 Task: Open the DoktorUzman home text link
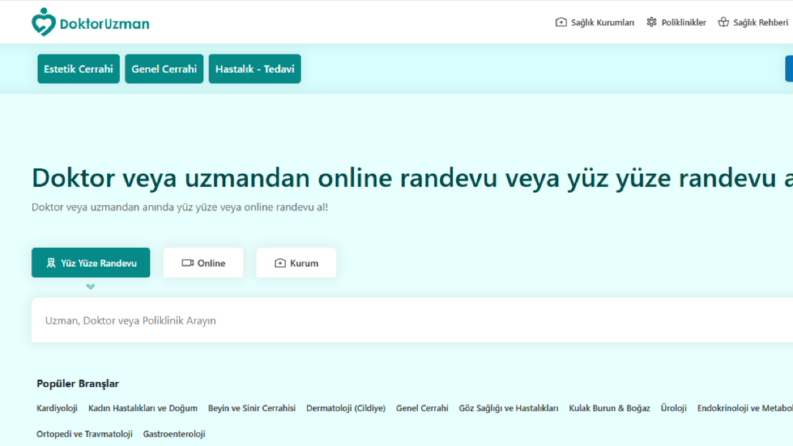(104, 24)
